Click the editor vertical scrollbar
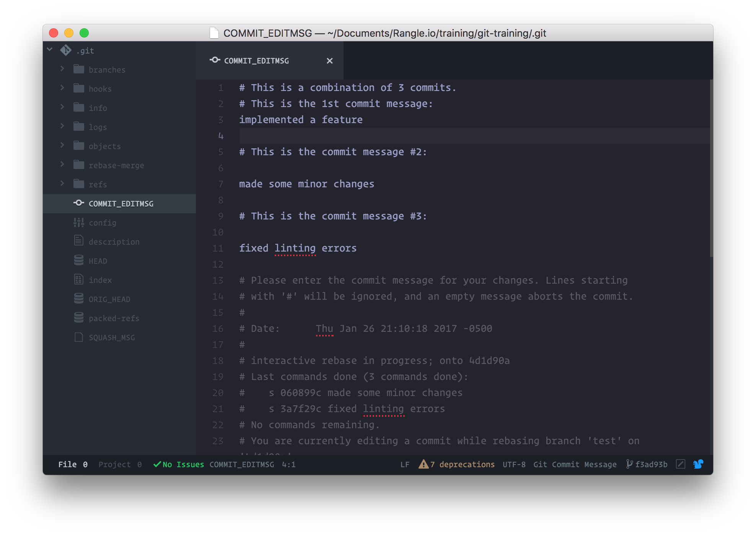 [711, 168]
